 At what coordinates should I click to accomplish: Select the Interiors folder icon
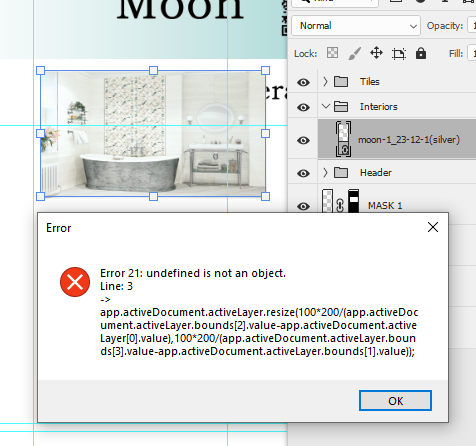341,106
